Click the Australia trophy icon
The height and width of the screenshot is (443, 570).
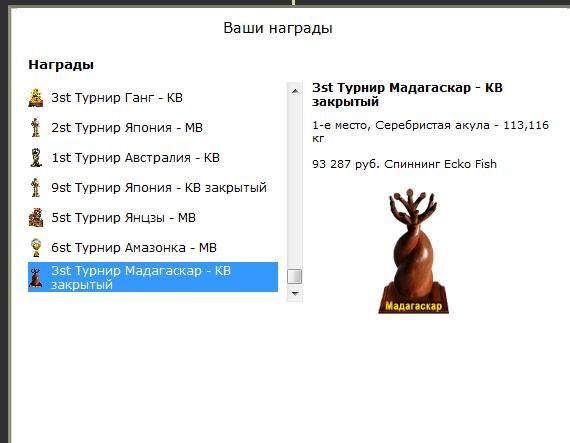click(x=36, y=157)
